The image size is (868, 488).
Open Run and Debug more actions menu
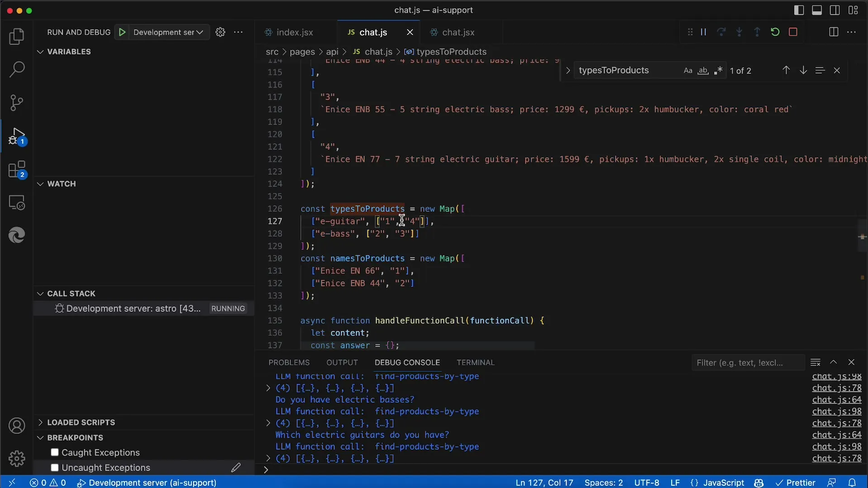[238, 32]
